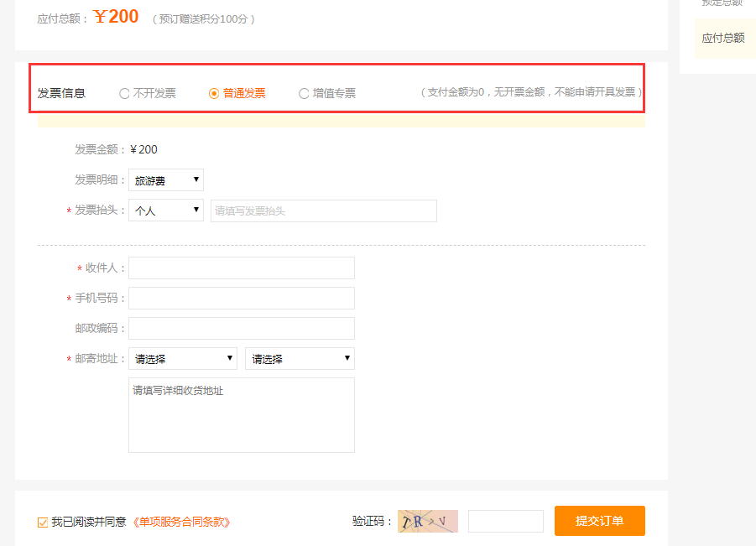Click 应付总额 in the right sidebar
This screenshot has width=756, height=546.
click(x=722, y=38)
